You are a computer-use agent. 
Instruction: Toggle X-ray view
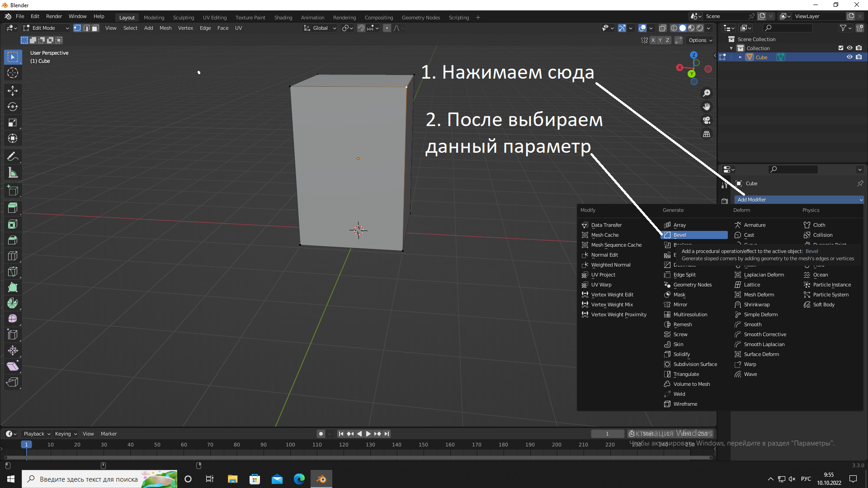[663, 28]
